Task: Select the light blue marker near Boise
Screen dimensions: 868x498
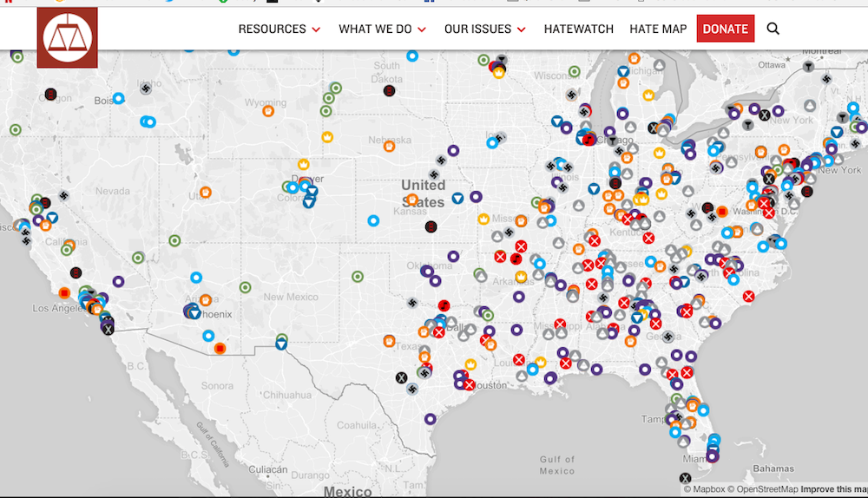Action: (x=119, y=98)
